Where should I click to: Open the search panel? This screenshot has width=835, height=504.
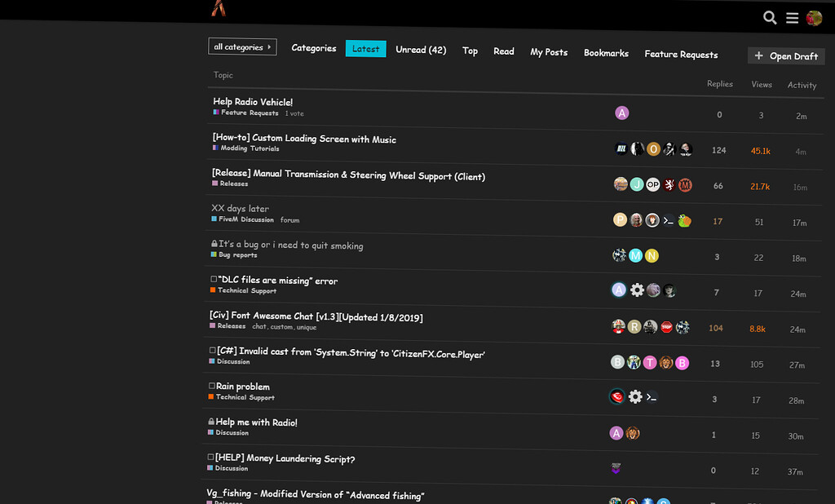770,16
